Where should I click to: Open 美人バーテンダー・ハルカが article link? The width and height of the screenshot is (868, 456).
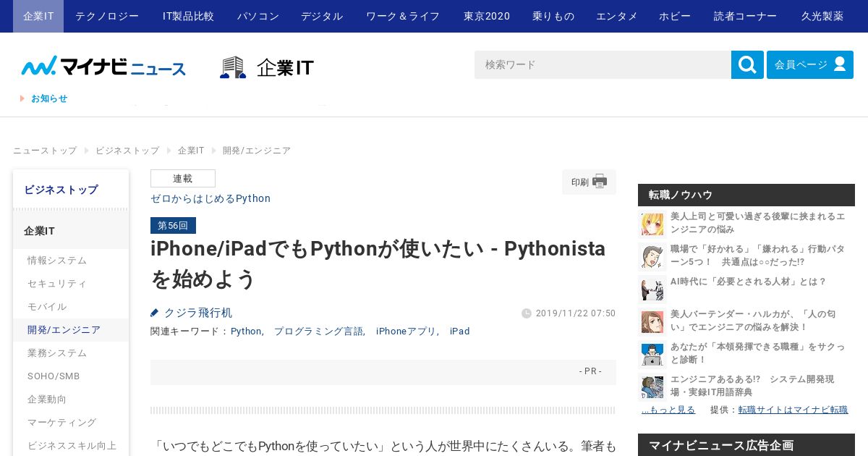pyautogui.click(x=753, y=321)
